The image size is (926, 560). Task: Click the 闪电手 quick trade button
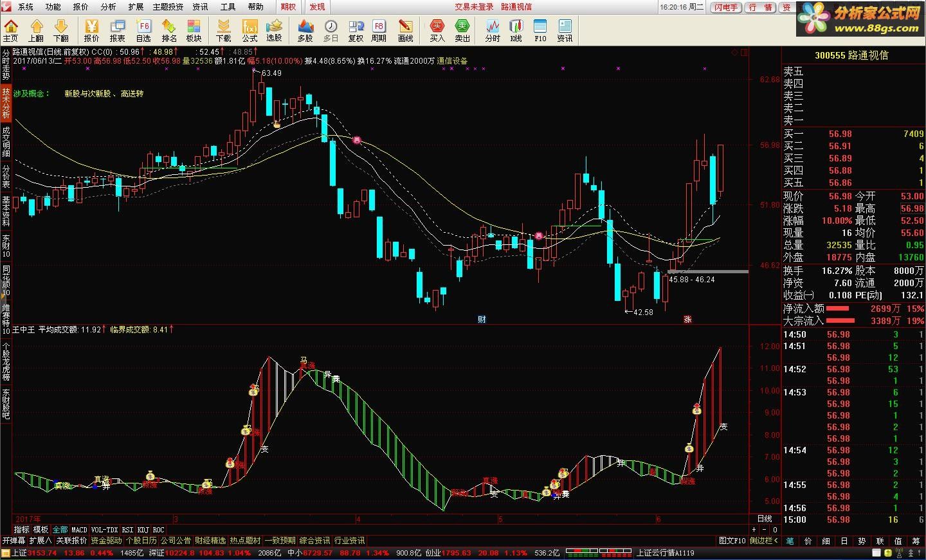725,7
